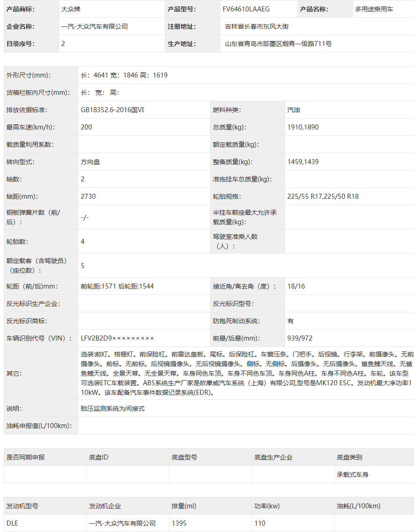Click the VIN code LFV2B2D9 value
Viewport: 414px width, 532px height.
(118, 338)
